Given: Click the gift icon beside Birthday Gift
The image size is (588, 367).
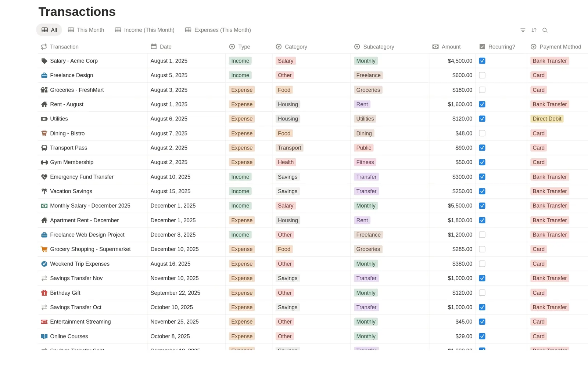Looking at the screenshot, I should point(44,293).
